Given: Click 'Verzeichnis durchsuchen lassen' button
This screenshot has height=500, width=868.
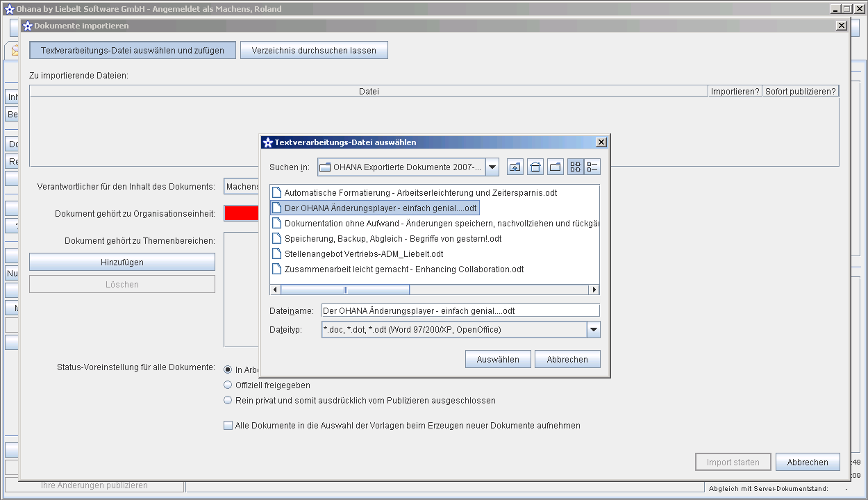Looking at the screenshot, I should tap(314, 51).
